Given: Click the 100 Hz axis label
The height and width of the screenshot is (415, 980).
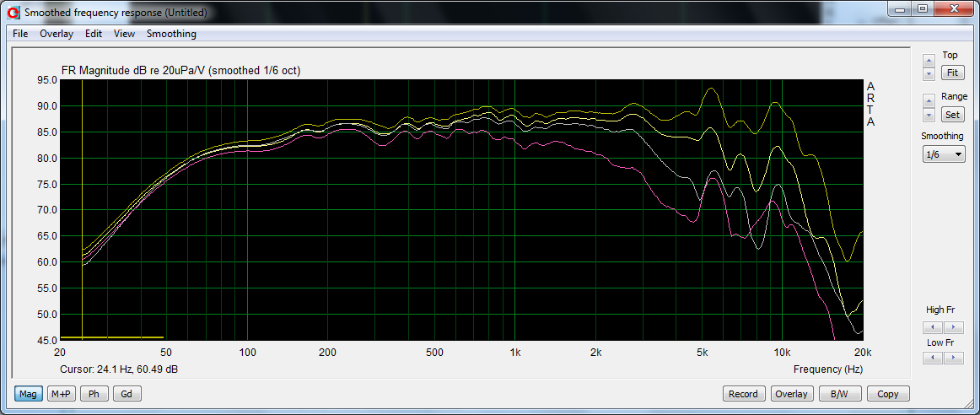Looking at the screenshot, I should tap(247, 351).
